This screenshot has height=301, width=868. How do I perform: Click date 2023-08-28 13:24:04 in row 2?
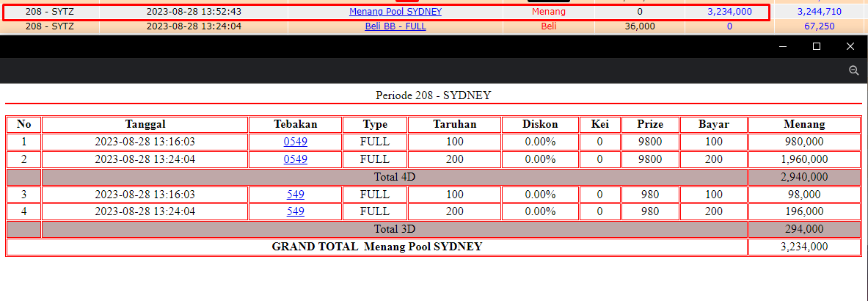coord(145,159)
